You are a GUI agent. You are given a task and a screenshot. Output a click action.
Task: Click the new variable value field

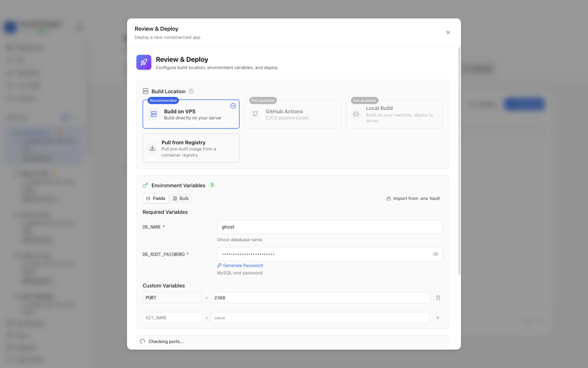(x=320, y=318)
